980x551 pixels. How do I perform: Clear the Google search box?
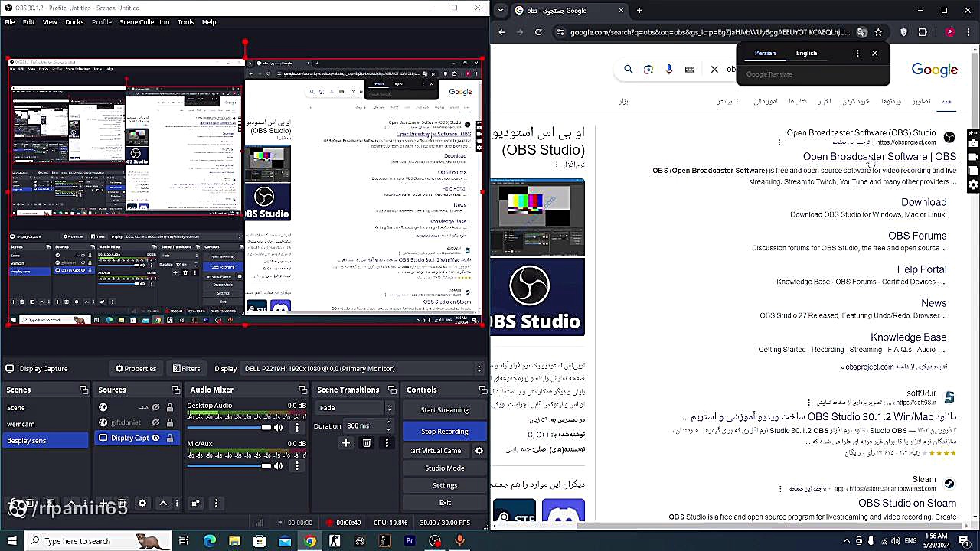click(714, 69)
